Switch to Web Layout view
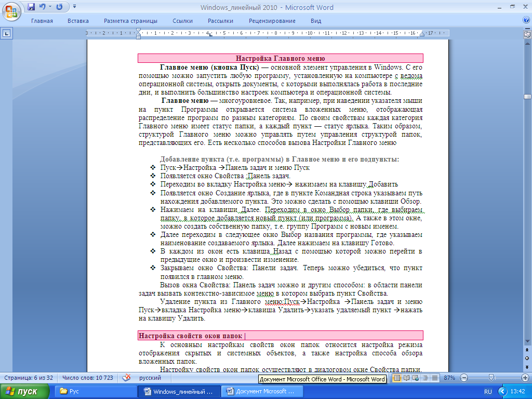Image resolution: width=532 pixels, height=399 pixels. 415,378
